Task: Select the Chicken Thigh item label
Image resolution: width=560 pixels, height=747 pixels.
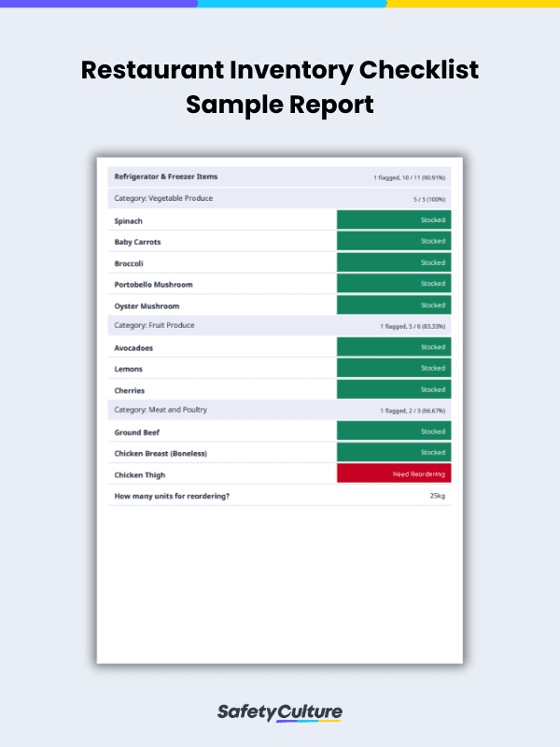Action: click(141, 475)
